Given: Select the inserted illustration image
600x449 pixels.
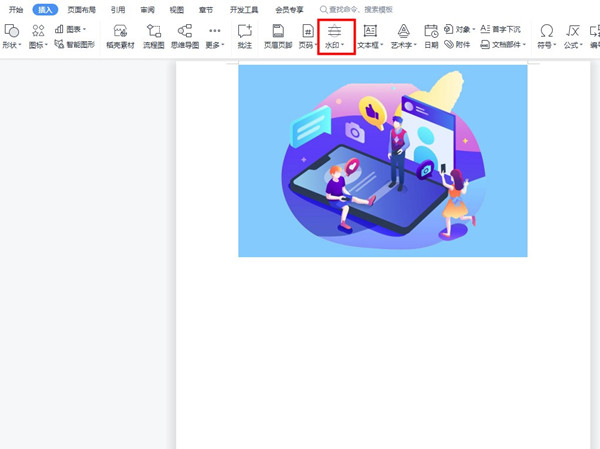Looking at the screenshot, I should [382, 160].
